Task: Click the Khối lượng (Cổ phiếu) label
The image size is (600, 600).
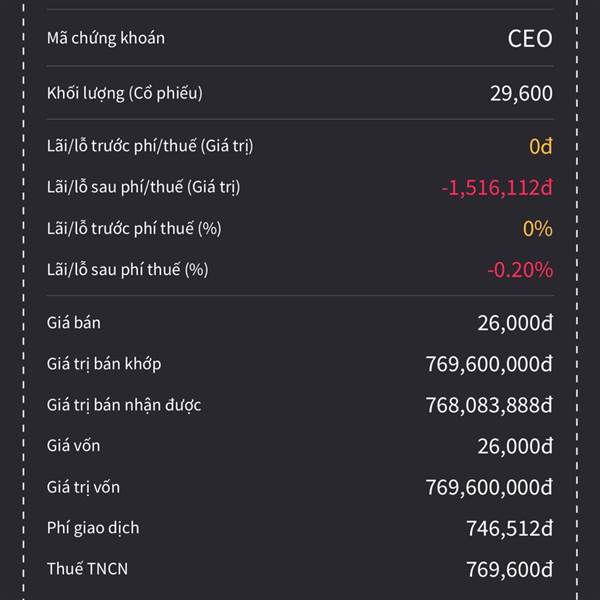Action: [x=125, y=94]
